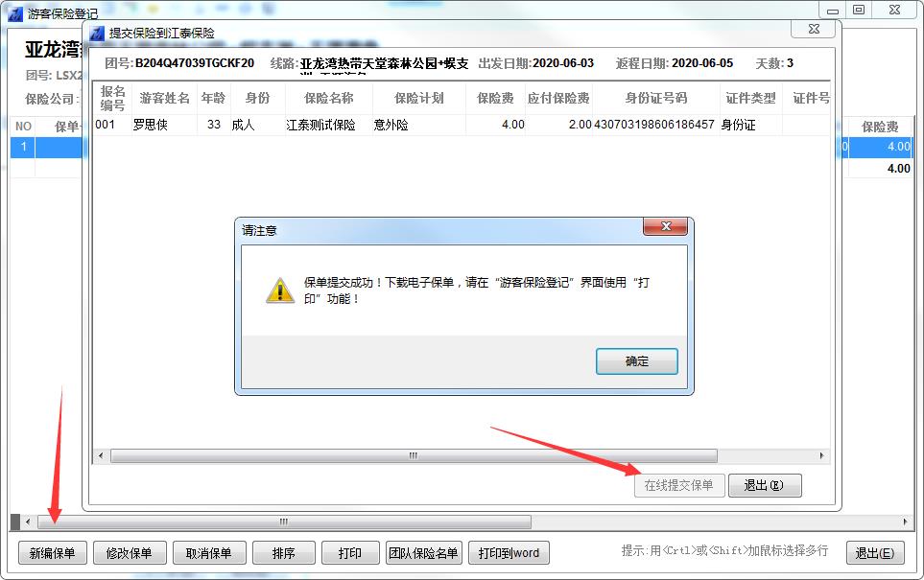The image size is (924, 580).
Task: Click the 打印到word button
Action: (x=509, y=553)
